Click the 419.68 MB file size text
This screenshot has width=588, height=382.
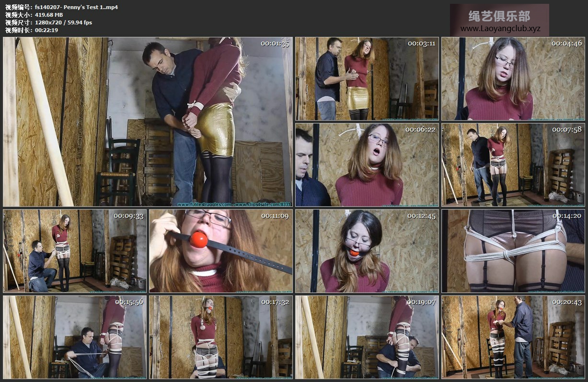point(48,15)
